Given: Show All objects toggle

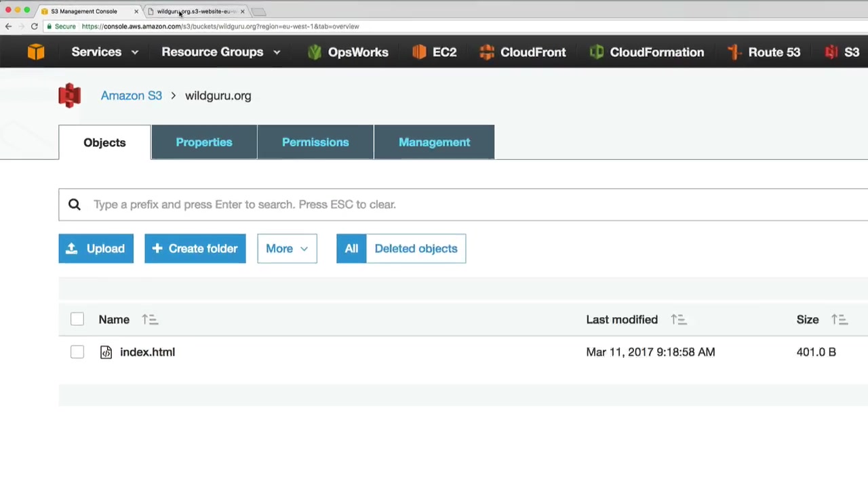Looking at the screenshot, I should click(x=351, y=249).
